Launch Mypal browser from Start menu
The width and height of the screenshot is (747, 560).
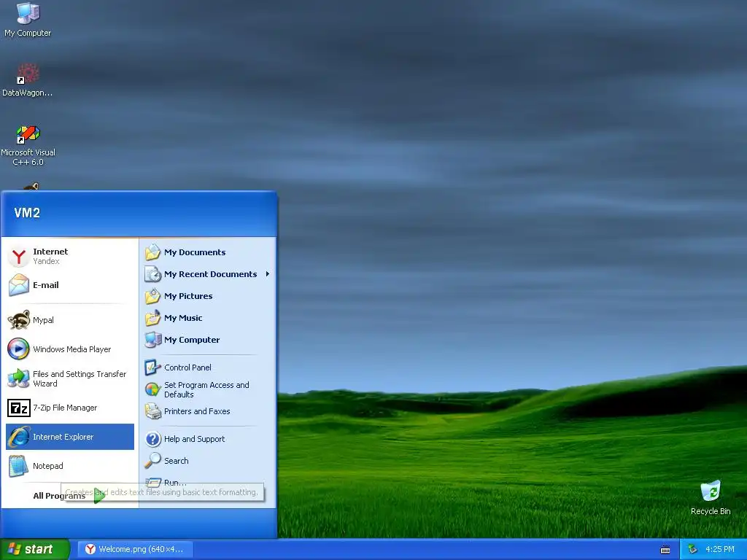(x=70, y=320)
